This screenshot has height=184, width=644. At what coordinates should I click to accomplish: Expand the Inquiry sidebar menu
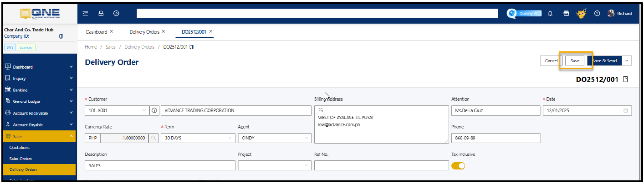[71, 79]
